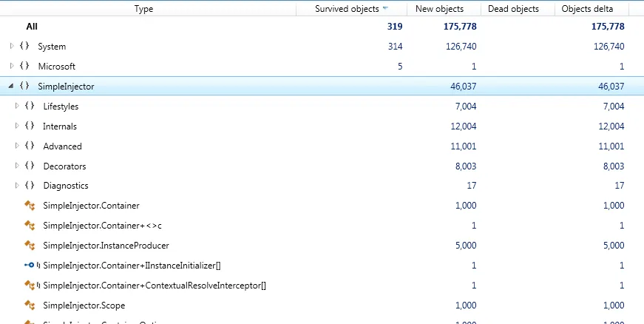644x324 pixels.
Task: Select the Diagnostics row label
Action: (66, 186)
